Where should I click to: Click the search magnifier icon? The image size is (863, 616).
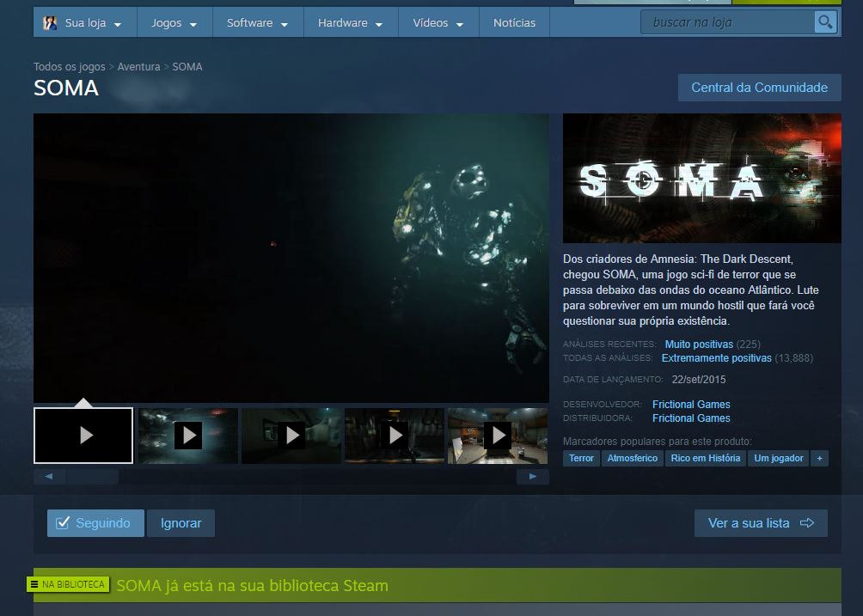pos(825,22)
